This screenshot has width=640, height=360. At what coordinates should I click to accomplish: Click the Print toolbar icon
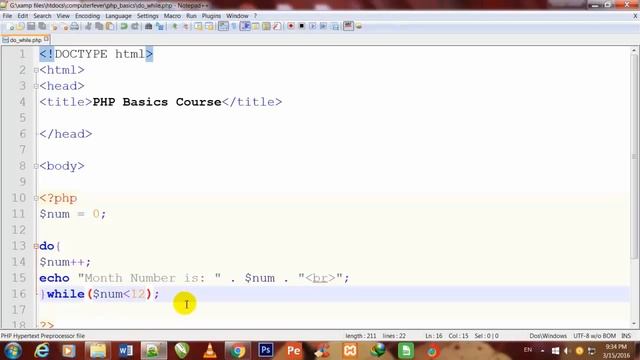(x=75, y=27)
